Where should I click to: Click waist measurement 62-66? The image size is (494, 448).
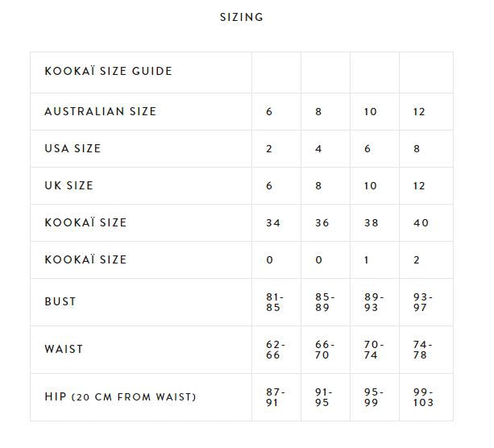pos(275,349)
